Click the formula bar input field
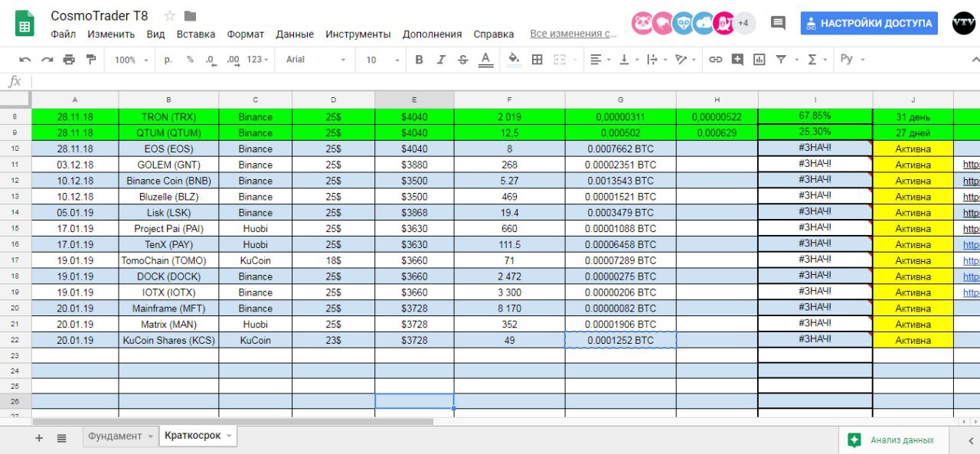This screenshot has width=980, height=454. [505, 81]
